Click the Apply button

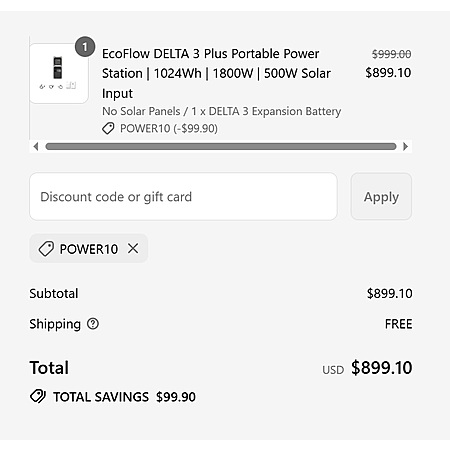381,197
